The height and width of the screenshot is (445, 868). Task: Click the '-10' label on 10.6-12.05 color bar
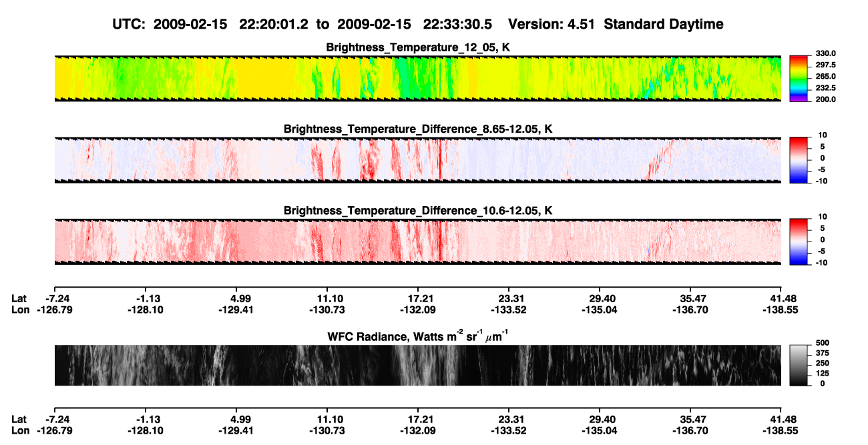pyautogui.click(x=821, y=263)
